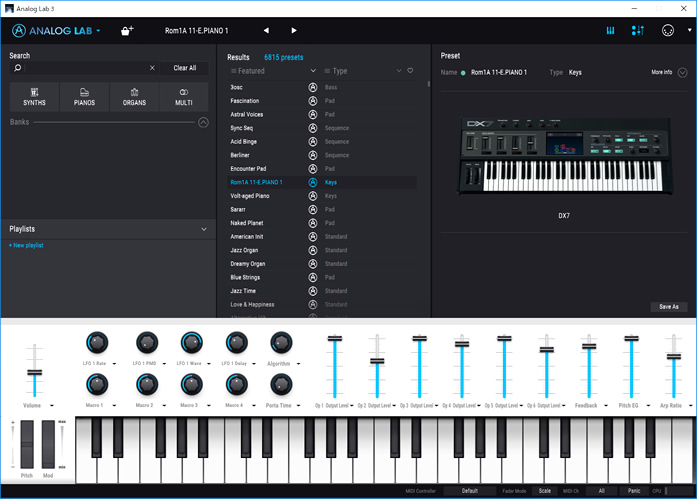
Task: Click the Save As button
Action: pos(669,307)
